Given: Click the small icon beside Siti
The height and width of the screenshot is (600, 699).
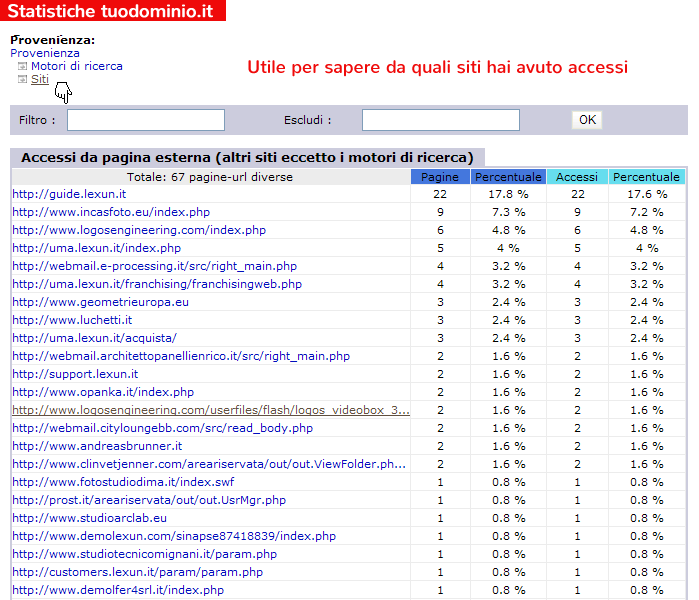Looking at the screenshot, I should [x=22, y=79].
